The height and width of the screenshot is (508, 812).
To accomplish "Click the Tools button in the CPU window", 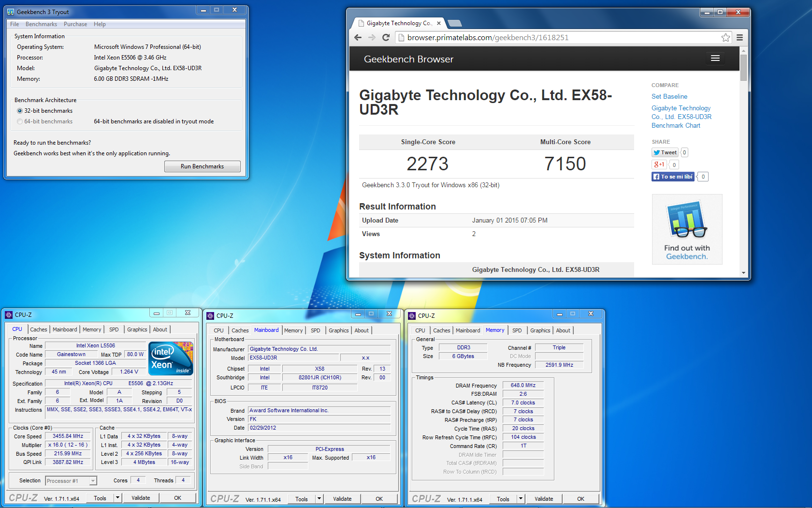I will point(100,498).
